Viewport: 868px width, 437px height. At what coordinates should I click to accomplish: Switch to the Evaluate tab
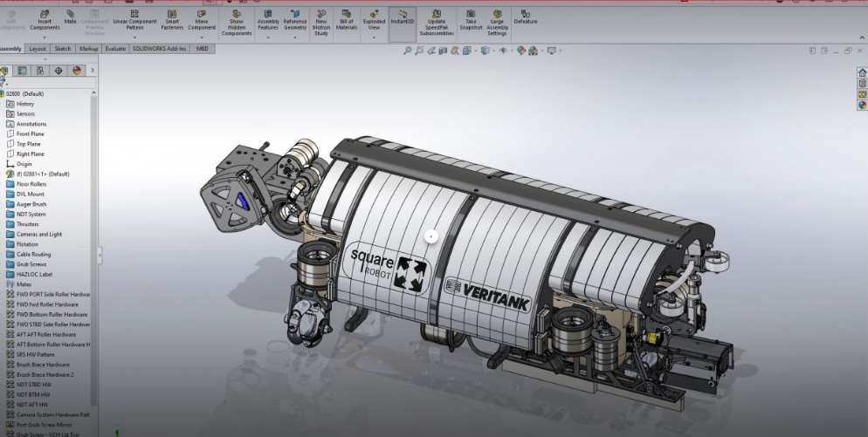115,50
